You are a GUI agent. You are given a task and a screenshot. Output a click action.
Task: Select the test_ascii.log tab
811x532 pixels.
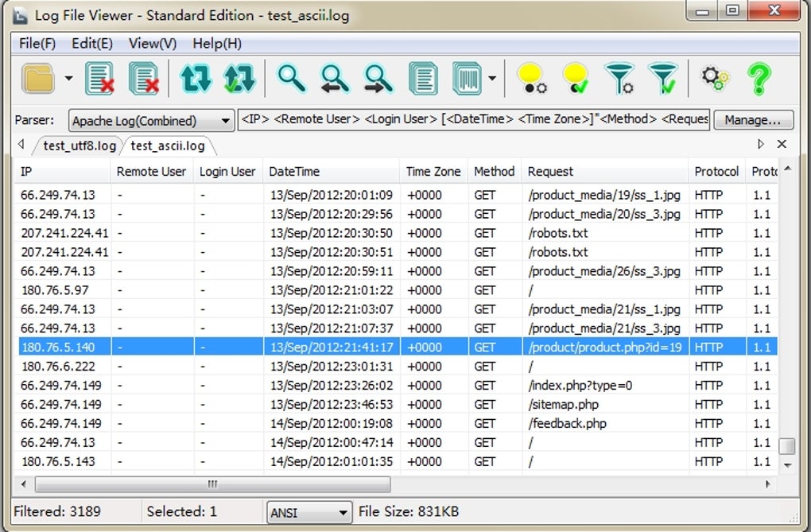click(168, 146)
